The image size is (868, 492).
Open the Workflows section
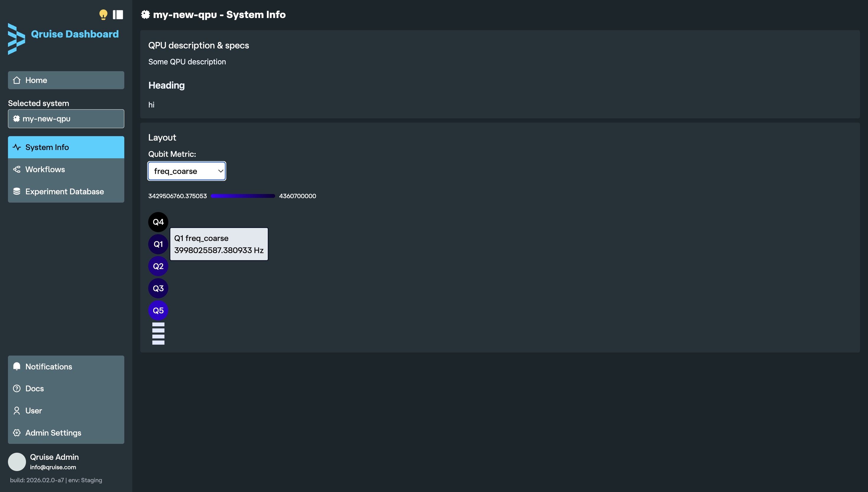click(66, 169)
